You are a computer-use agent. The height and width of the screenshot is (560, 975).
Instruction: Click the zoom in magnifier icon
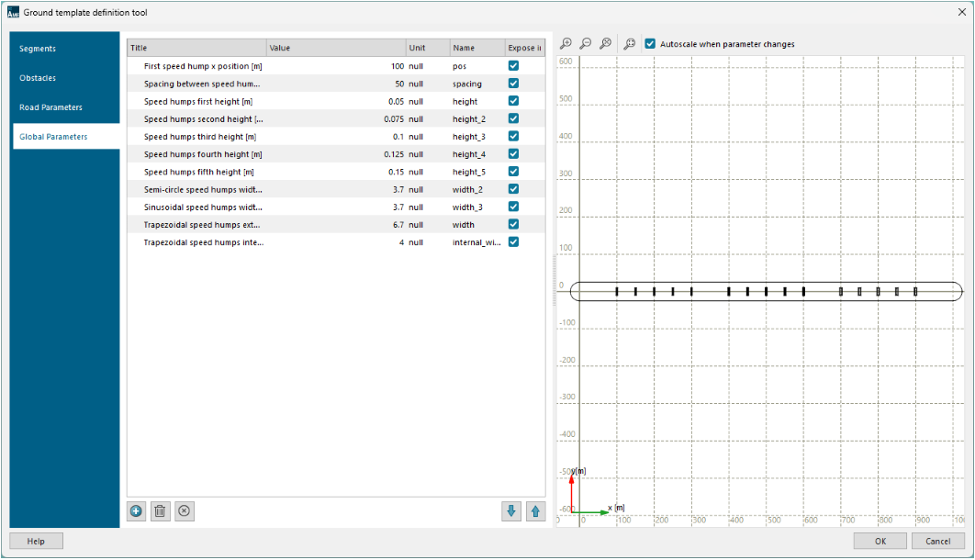566,44
